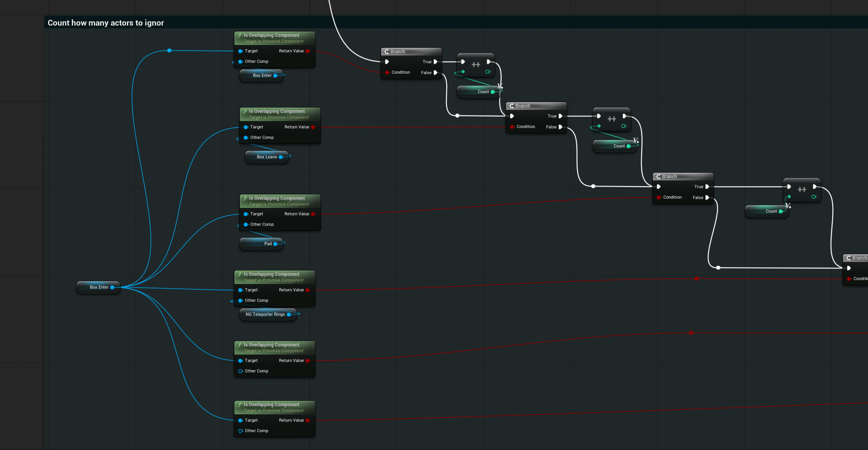Viewport: 868px width, 450px height.
Task: Click Return Value pin on topmost overlap node
Action: click(x=308, y=51)
